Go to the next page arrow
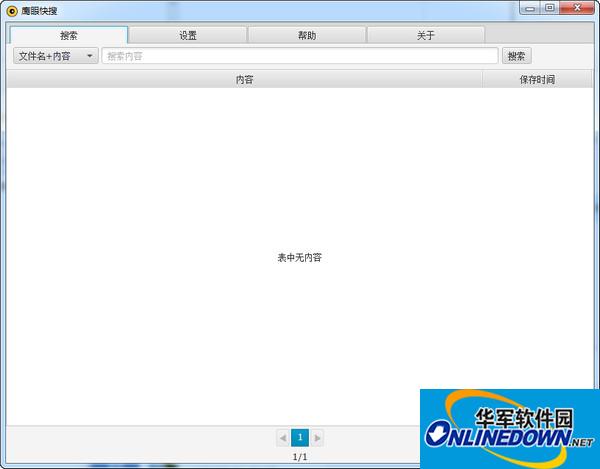600x469 pixels. pyautogui.click(x=318, y=438)
